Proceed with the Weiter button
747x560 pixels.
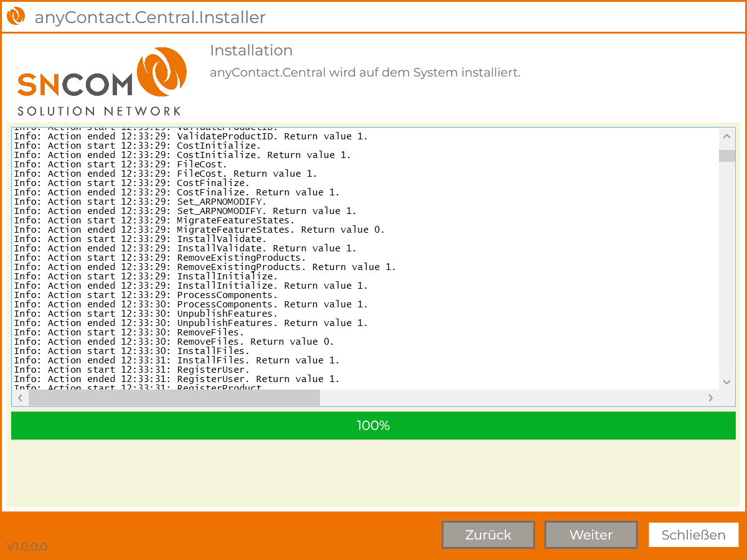point(591,535)
